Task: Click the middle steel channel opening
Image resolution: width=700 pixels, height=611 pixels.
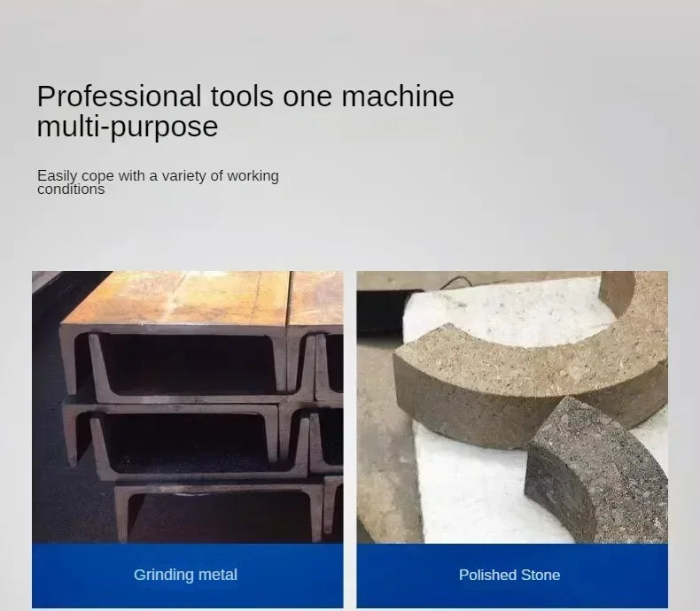Action: tap(188, 442)
